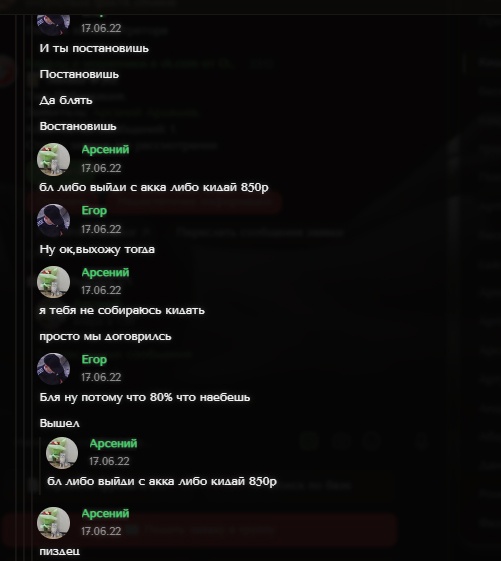This screenshot has width=501, height=561.
Task: Open Арсений's avatar above "я тебя не собираюсь кидать"
Action: [x=53, y=282]
